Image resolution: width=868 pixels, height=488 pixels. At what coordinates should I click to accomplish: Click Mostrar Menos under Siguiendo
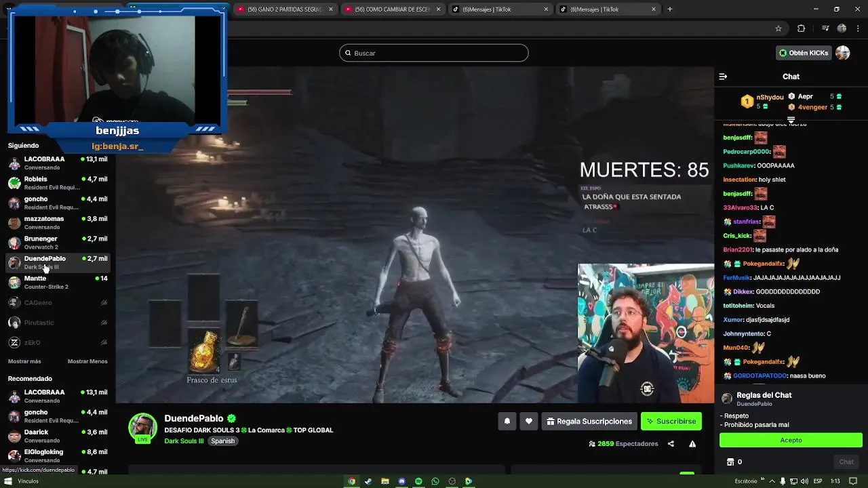pos(87,361)
